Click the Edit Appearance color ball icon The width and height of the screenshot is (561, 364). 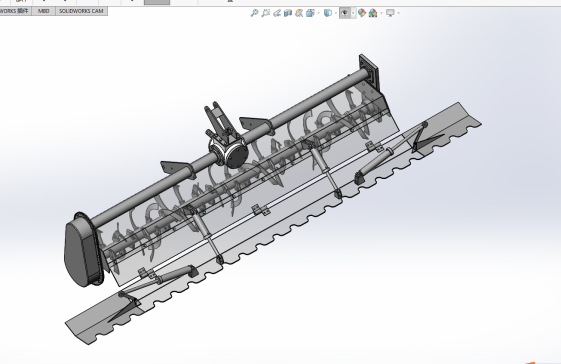pos(362,13)
